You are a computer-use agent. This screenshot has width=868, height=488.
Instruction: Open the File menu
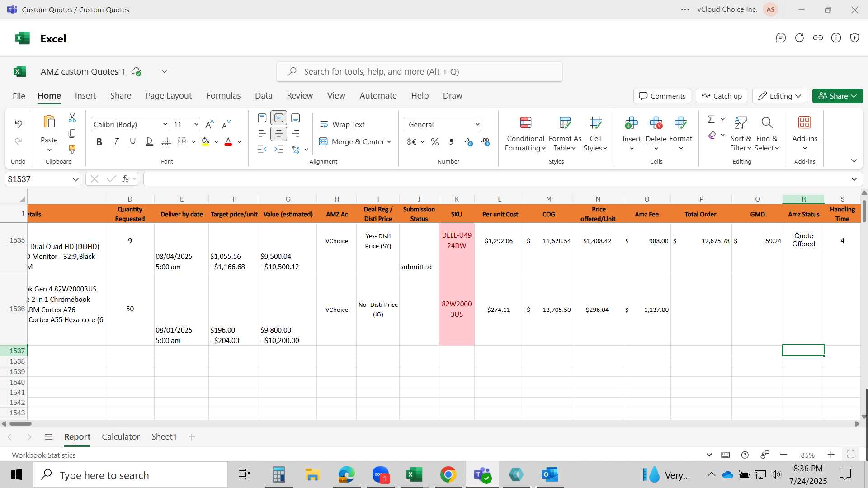pos(19,96)
